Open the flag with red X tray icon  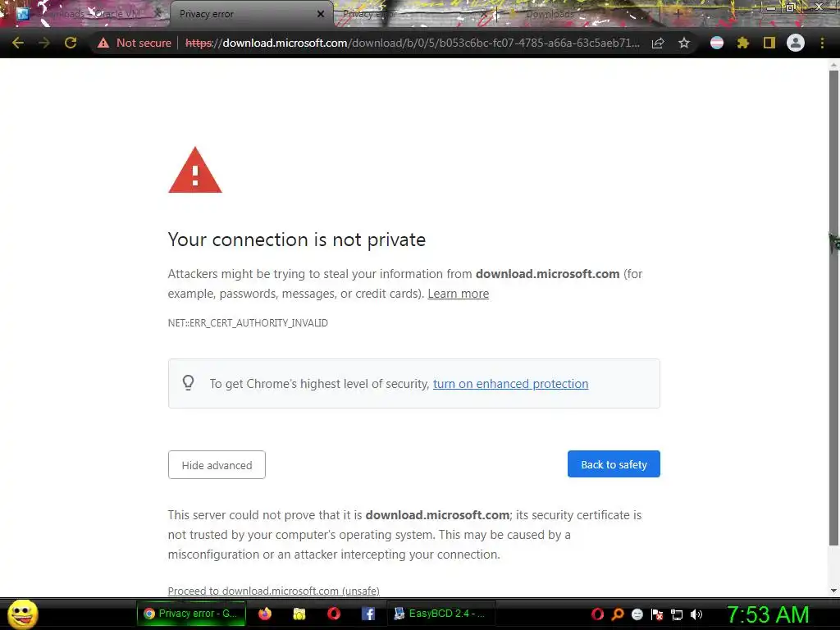[657, 614]
